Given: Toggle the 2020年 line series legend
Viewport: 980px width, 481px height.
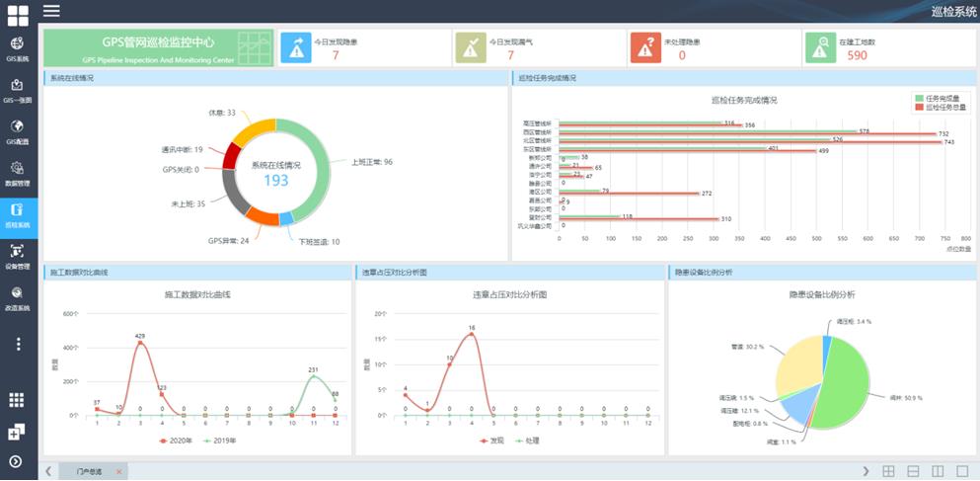Looking at the screenshot, I should click(x=178, y=441).
